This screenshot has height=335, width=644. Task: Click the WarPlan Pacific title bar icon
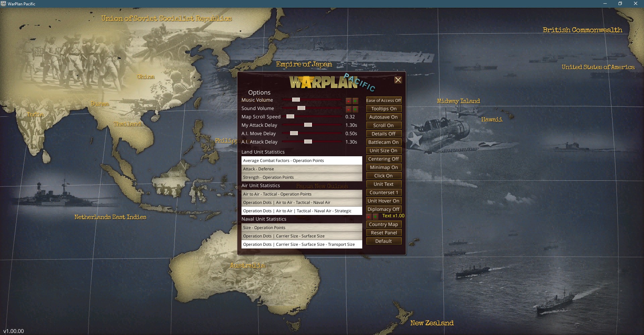tap(3, 4)
